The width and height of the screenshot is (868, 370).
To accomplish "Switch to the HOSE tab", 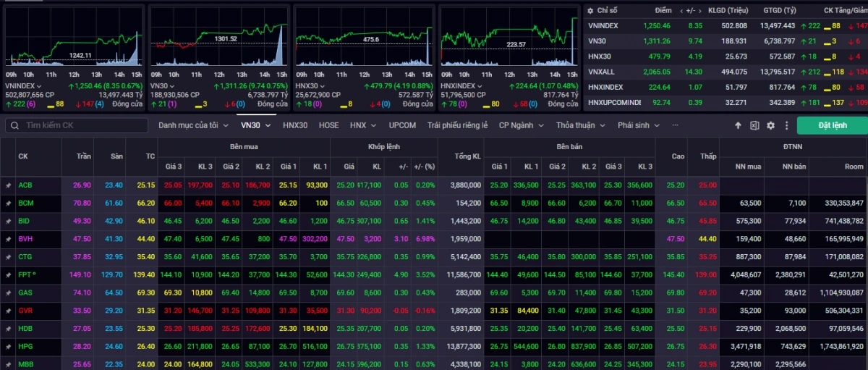I will pos(329,125).
